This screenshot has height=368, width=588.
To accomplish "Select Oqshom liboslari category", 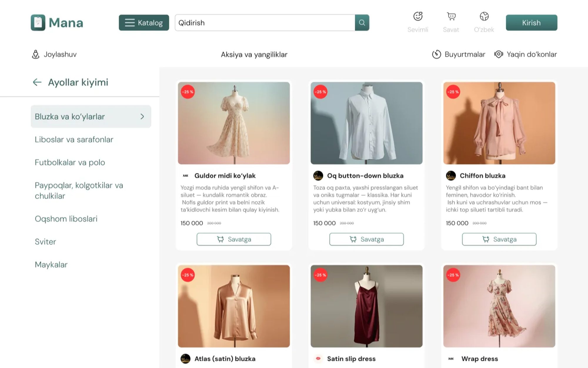I will [66, 219].
